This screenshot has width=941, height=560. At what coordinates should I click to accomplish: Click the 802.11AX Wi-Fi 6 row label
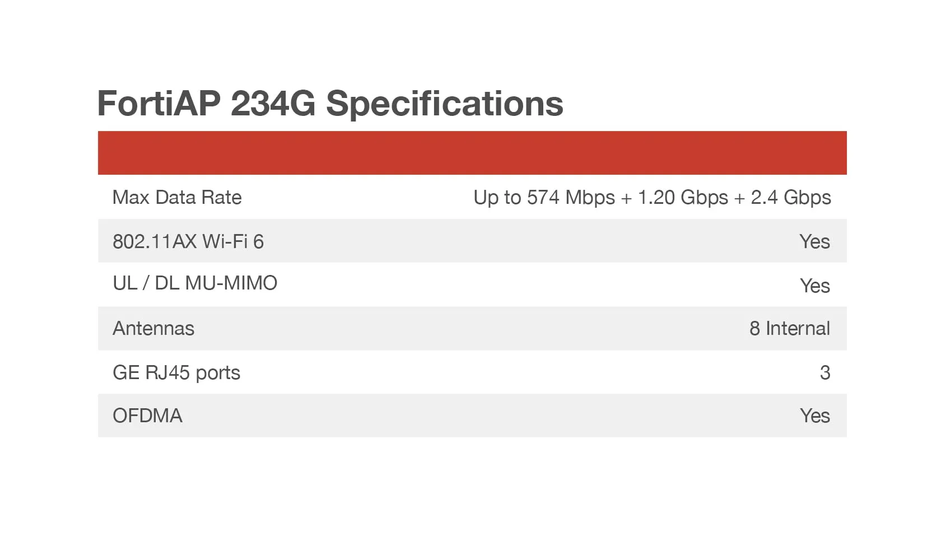click(188, 241)
